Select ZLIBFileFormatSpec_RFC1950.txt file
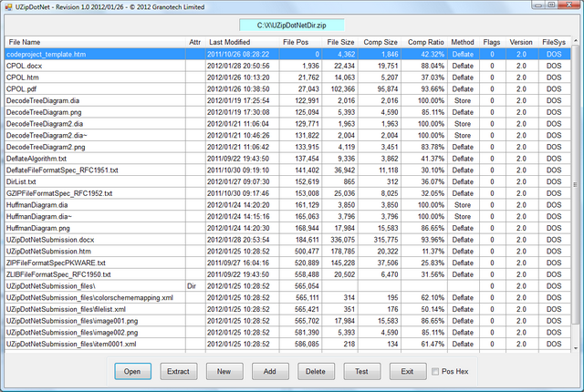This screenshot has width=584, height=392. coord(287,274)
